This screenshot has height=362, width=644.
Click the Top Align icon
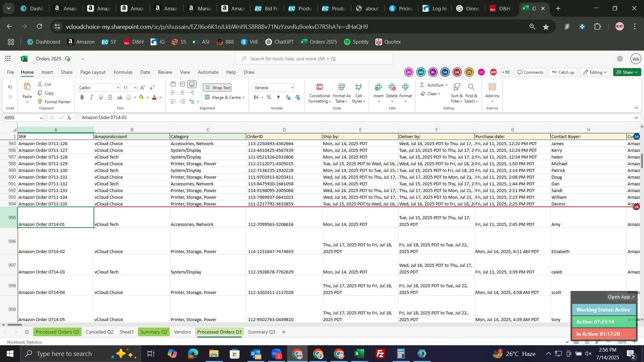(173, 84)
